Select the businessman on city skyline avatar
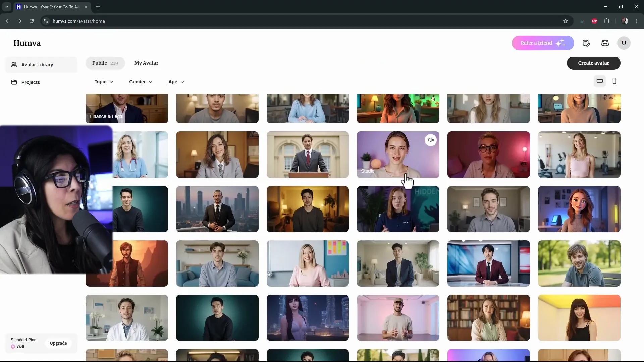Screen dimensions: 644x362 (x=217, y=209)
